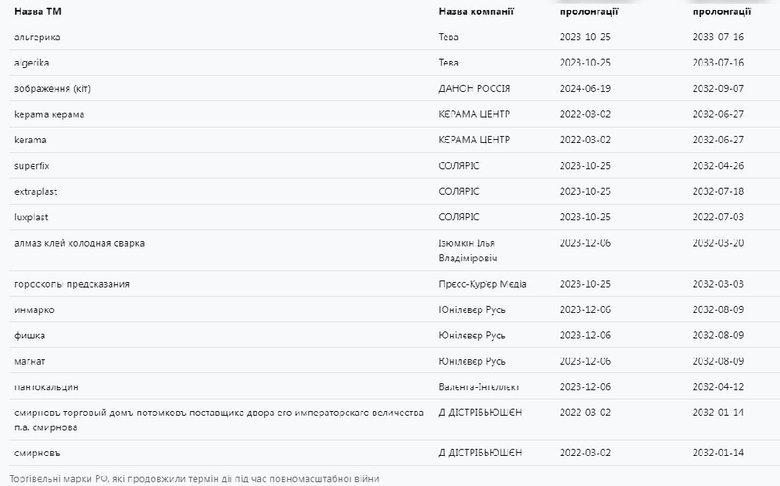The width and height of the screenshot is (780, 486).
Task: Click the 'Назва компанії' column header
Action: (x=476, y=11)
